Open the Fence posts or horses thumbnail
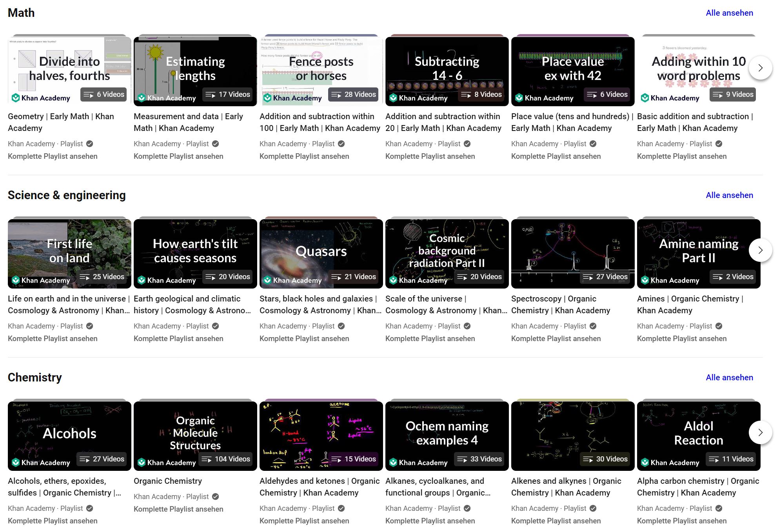 pos(321,71)
